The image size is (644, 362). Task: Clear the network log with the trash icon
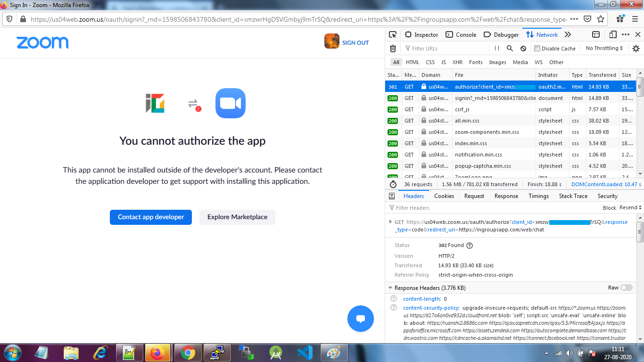[x=393, y=48]
